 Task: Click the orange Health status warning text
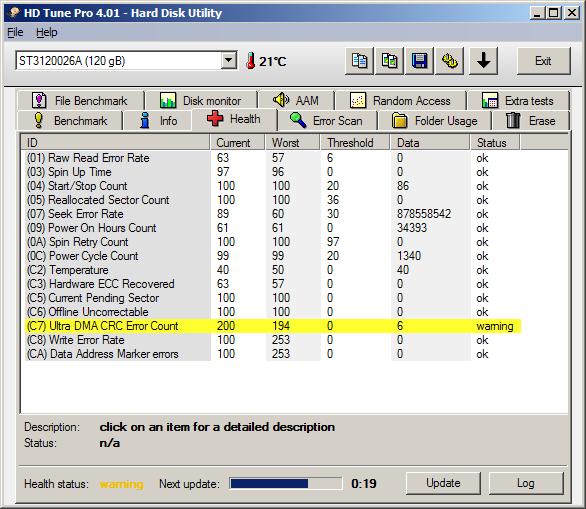[121, 484]
